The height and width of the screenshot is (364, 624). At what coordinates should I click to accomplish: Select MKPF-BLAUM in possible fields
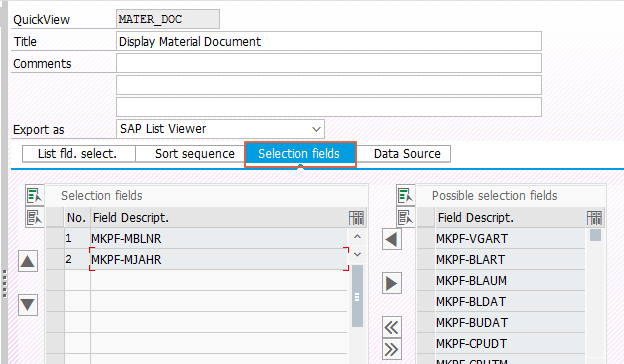coord(510,280)
